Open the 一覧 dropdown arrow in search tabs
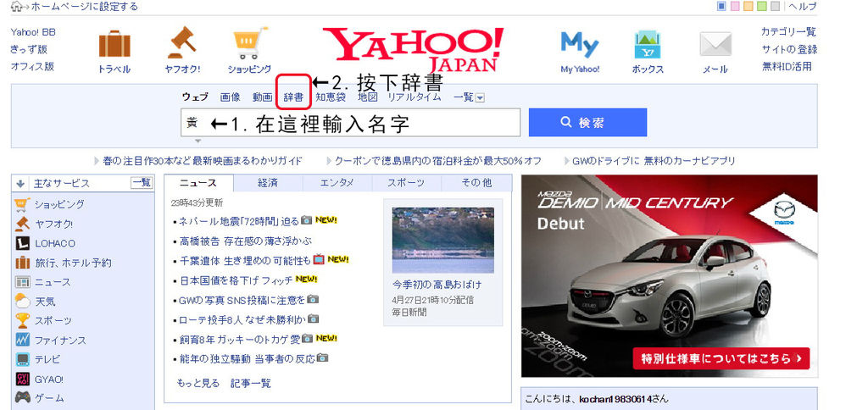Image resolution: width=868 pixels, height=410 pixels. click(x=480, y=98)
